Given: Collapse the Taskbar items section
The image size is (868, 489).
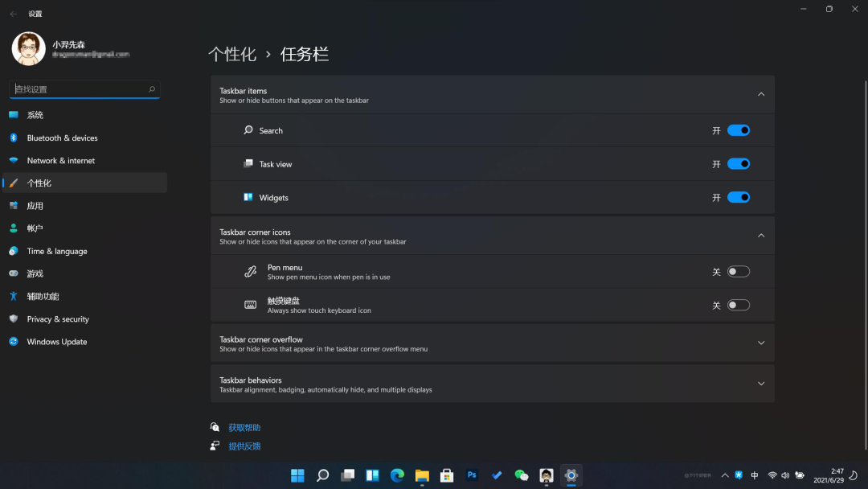Looking at the screenshot, I should pyautogui.click(x=761, y=95).
